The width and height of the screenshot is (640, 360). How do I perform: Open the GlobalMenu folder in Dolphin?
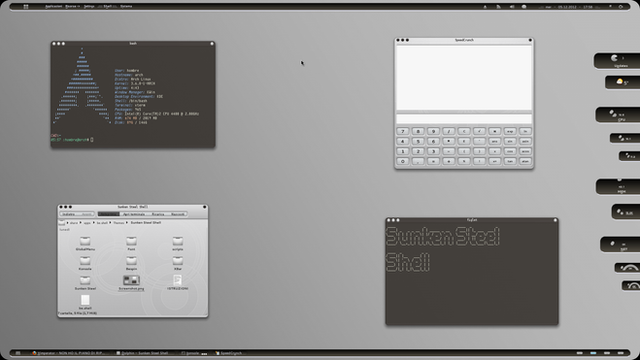[85, 243]
